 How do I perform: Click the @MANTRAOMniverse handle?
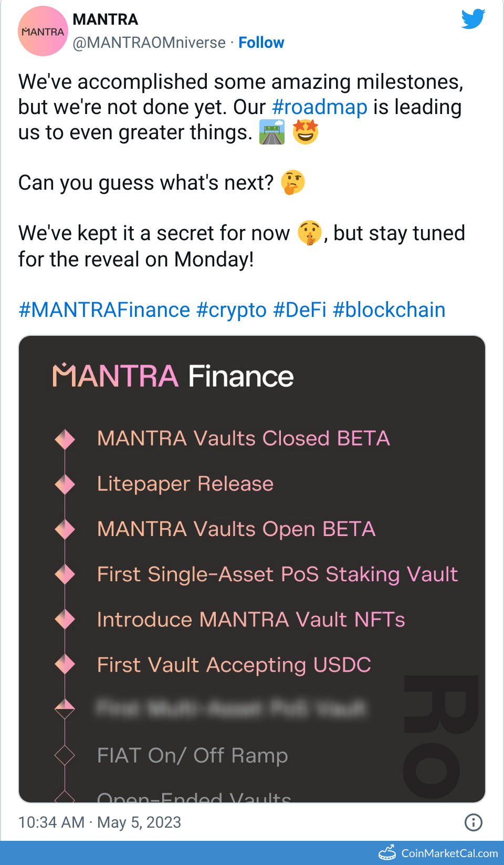point(149,43)
